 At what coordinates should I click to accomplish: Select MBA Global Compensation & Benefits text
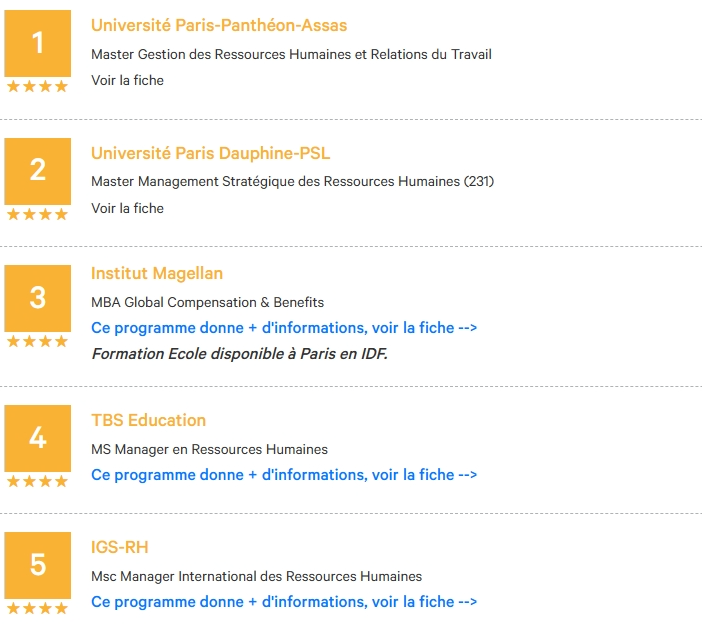(207, 303)
